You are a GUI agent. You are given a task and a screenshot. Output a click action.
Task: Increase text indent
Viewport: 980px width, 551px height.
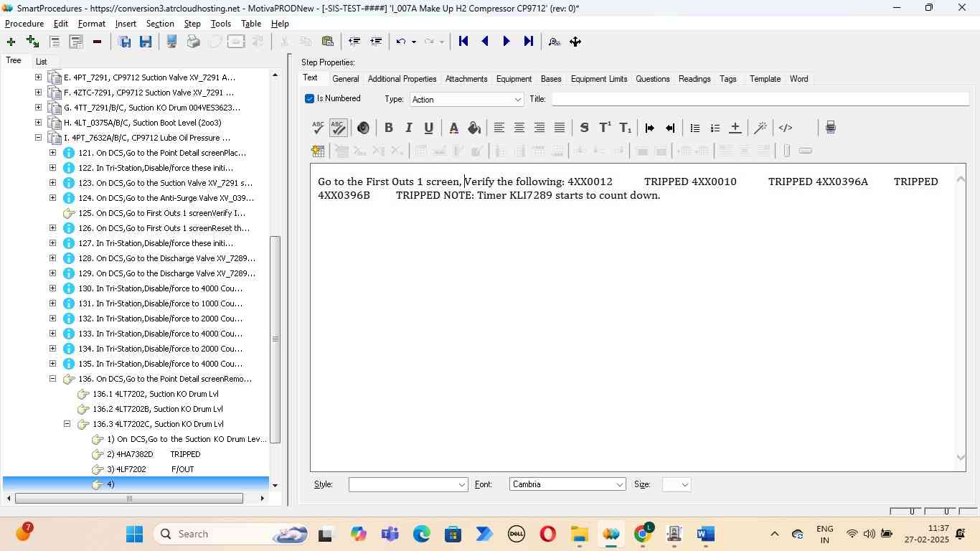(x=650, y=128)
